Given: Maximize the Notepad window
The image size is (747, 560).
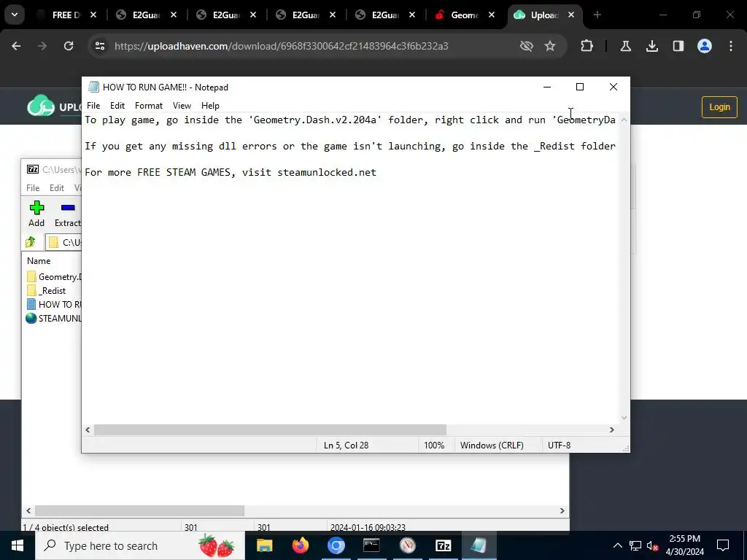Looking at the screenshot, I should tap(580, 87).
